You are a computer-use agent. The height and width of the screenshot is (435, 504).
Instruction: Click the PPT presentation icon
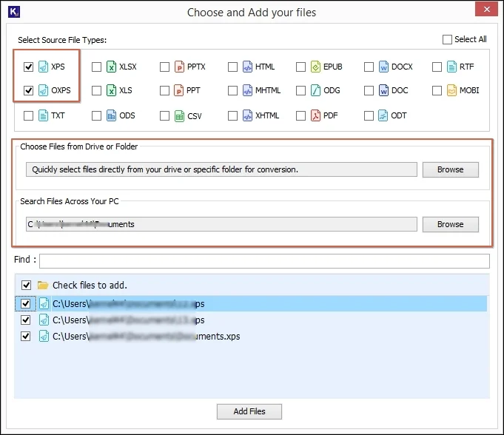pyautogui.click(x=178, y=90)
